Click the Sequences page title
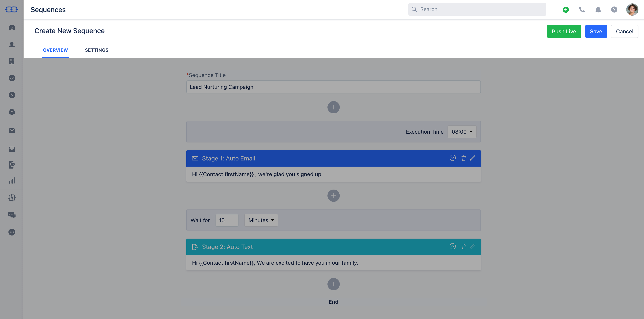Viewport: 644px width, 319px height. click(x=48, y=10)
